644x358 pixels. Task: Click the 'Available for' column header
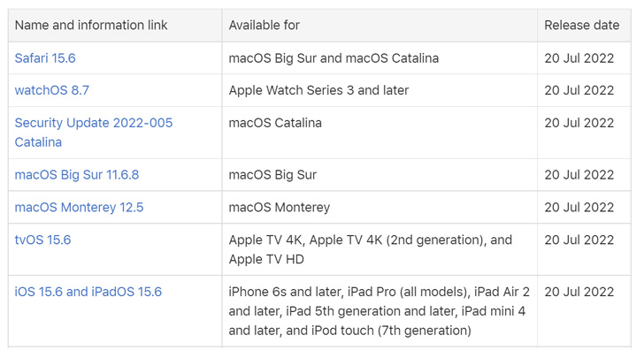click(264, 26)
